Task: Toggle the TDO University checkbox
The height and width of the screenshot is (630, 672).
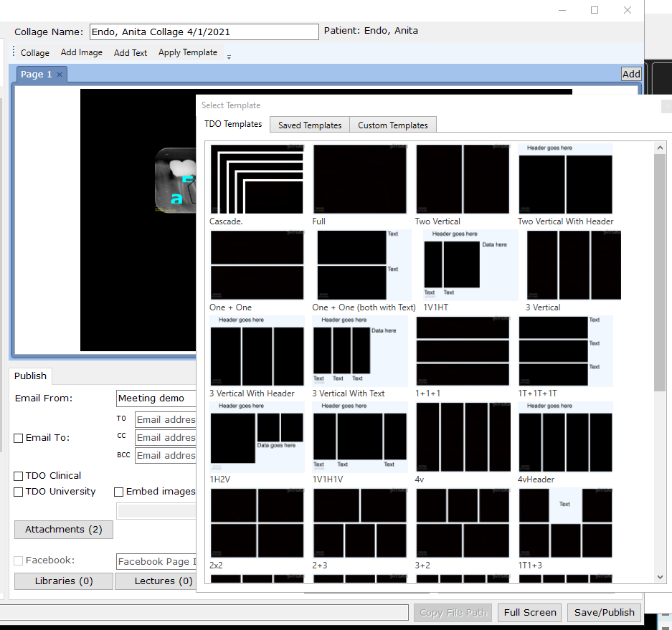Action: pos(19,492)
